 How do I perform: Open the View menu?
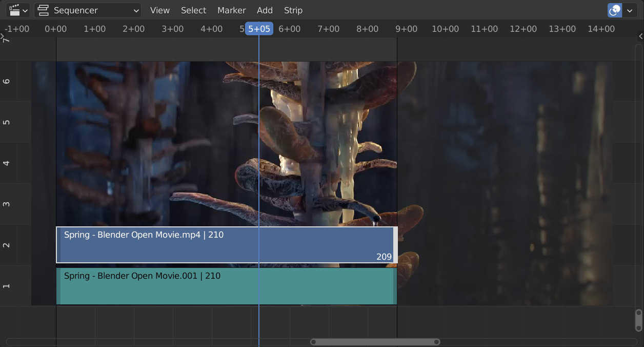click(160, 10)
